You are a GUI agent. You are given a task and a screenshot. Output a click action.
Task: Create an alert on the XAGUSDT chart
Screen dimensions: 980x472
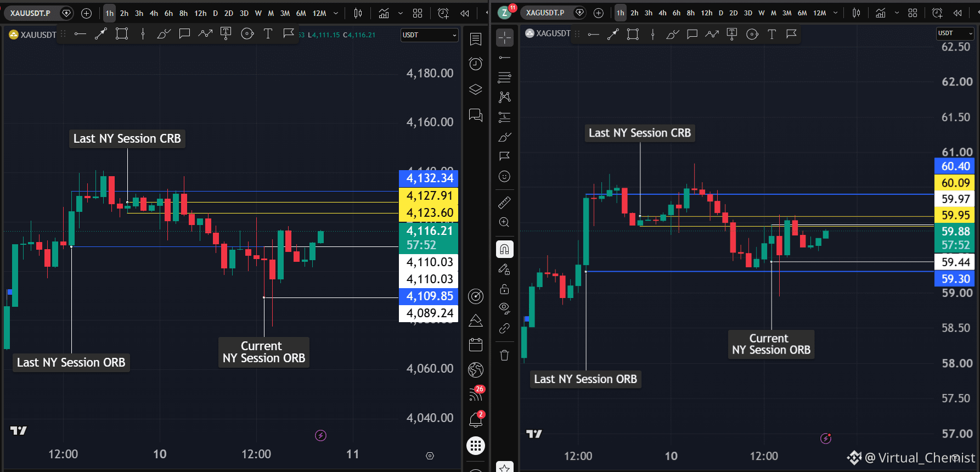coord(937,13)
